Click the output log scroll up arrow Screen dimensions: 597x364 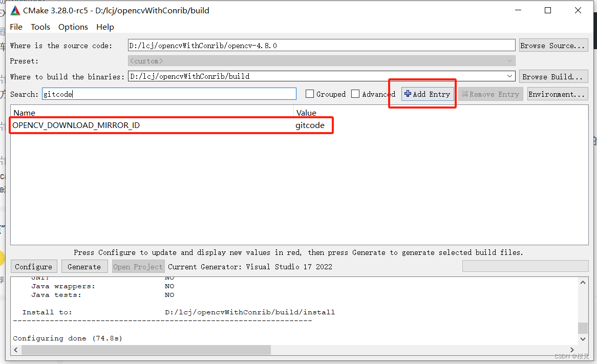583,283
